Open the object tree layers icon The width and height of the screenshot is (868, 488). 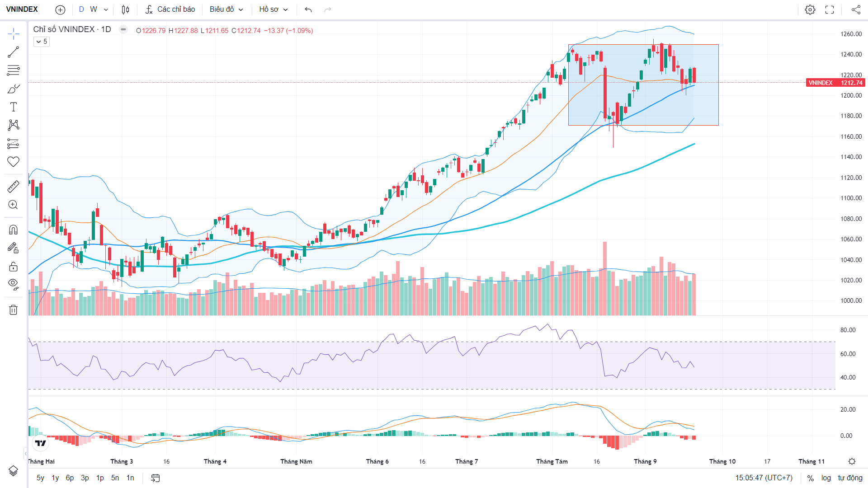13,471
